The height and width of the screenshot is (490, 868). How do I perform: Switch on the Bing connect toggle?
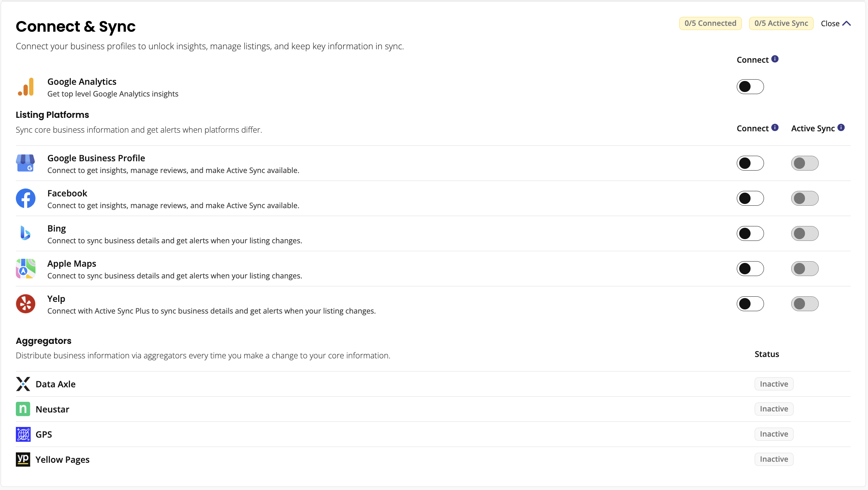pos(750,233)
